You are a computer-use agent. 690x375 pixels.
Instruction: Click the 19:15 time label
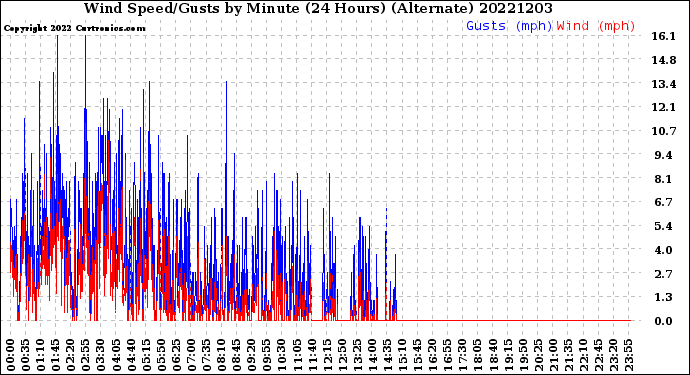tap(508, 355)
